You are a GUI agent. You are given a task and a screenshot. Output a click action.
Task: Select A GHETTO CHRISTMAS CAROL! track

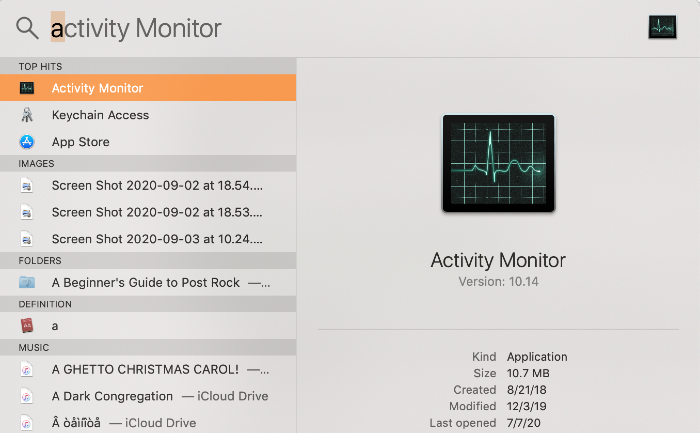click(x=148, y=369)
